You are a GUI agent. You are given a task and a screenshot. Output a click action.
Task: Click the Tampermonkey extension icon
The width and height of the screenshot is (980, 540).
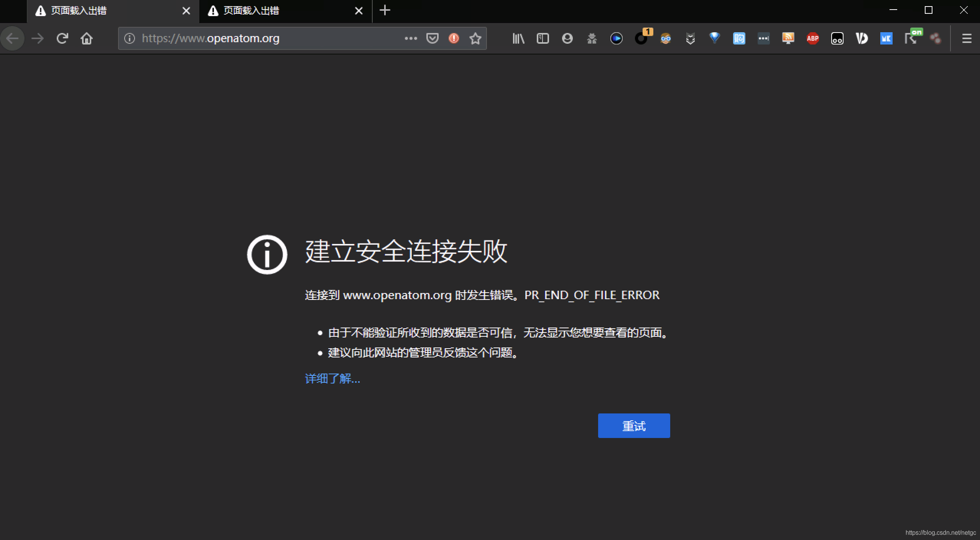(x=837, y=38)
